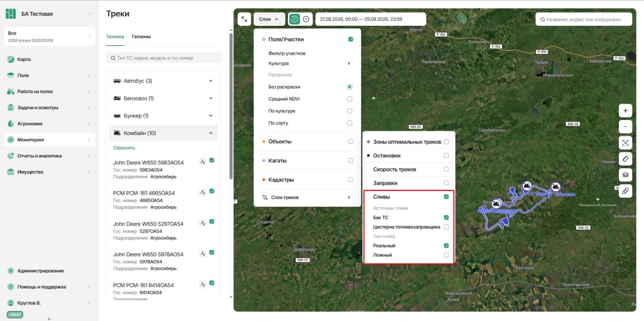Click the vehicle type search field

point(164,58)
